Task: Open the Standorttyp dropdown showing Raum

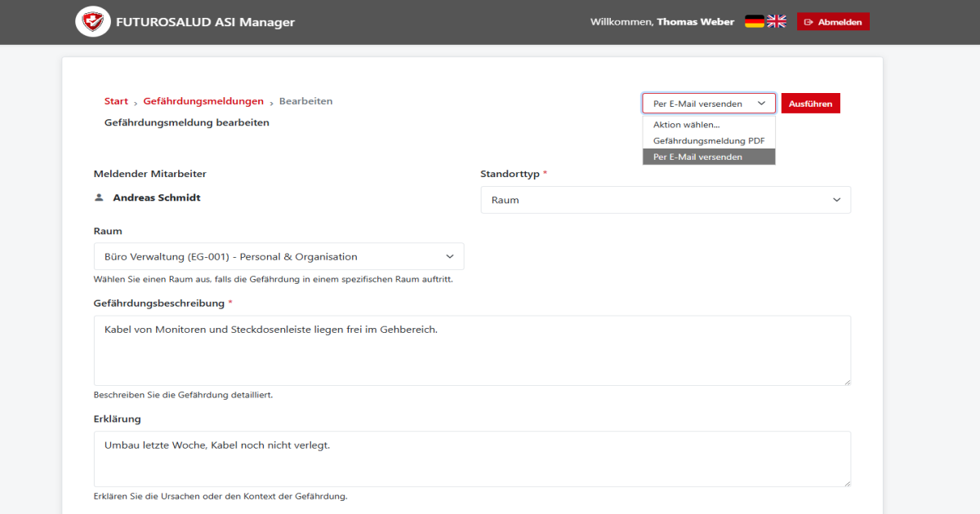Action: pos(666,199)
